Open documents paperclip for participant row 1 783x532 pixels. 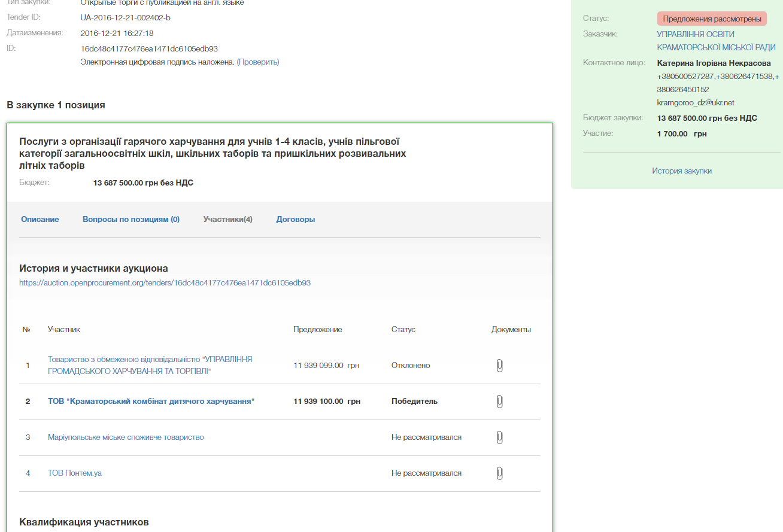(499, 366)
